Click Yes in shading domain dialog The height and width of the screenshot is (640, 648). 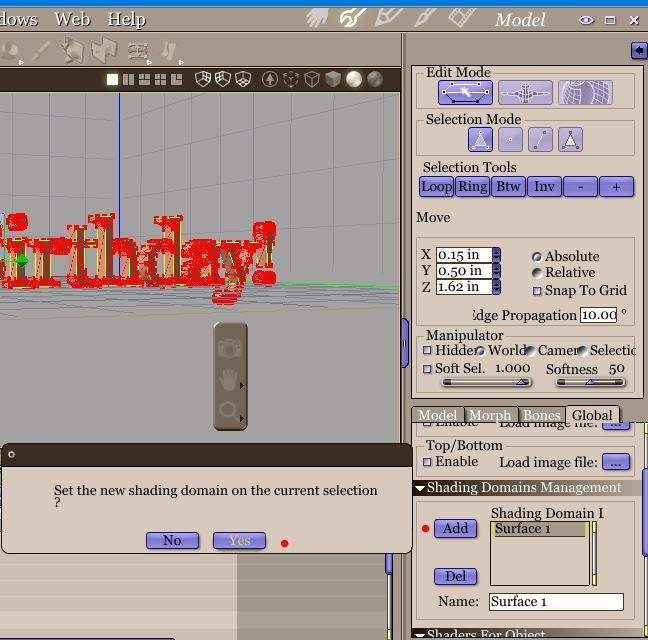[239, 540]
